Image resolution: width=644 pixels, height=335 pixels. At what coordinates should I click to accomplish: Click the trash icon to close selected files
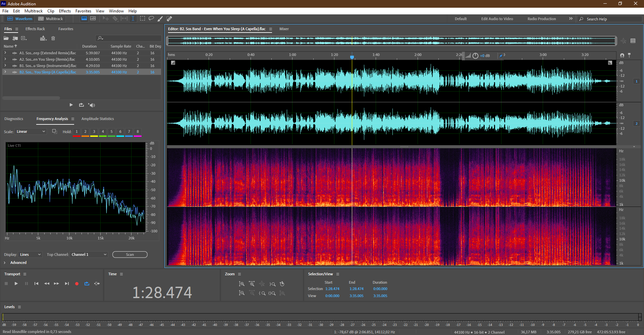point(53,38)
